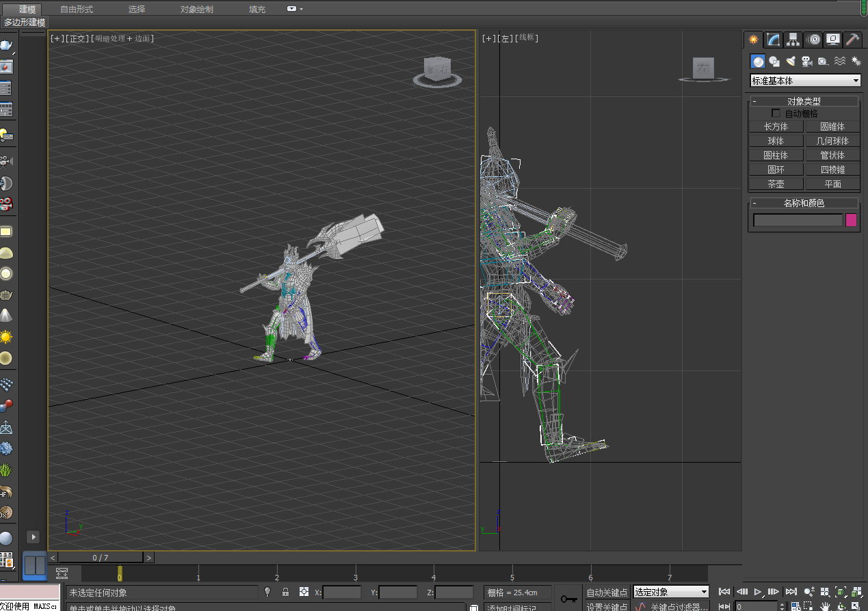Viewport: 868px width, 611px height.
Task: Open the Hierarchy tab in command panel
Action: pos(793,40)
